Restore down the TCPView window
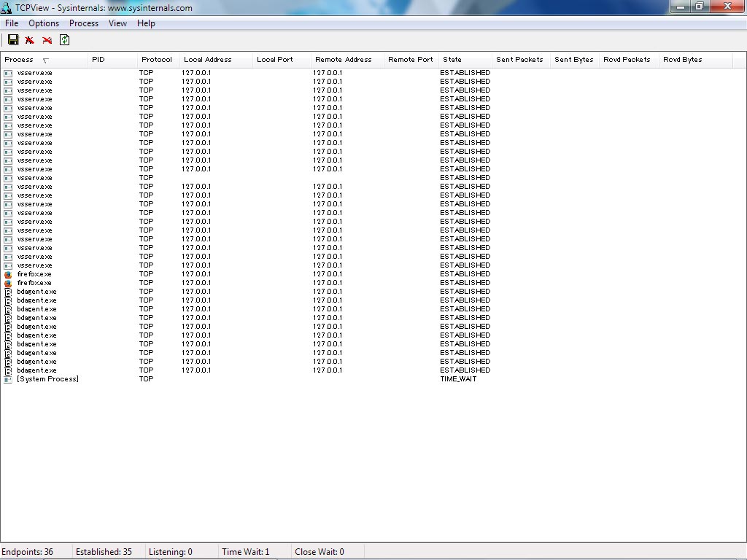The width and height of the screenshot is (747, 560). [700, 6]
